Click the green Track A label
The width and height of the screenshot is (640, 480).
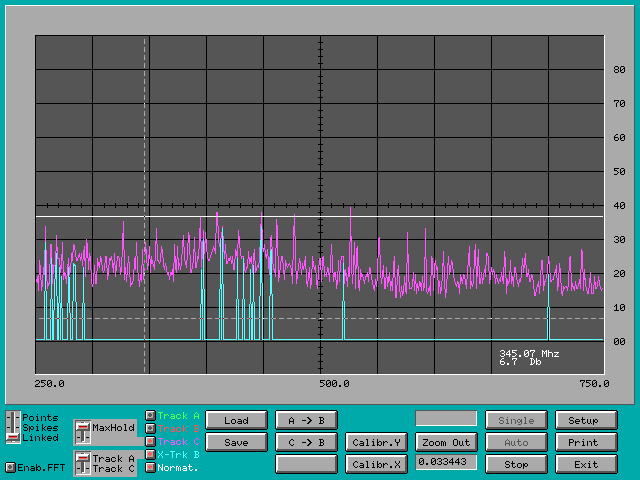(x=178, y=416)
